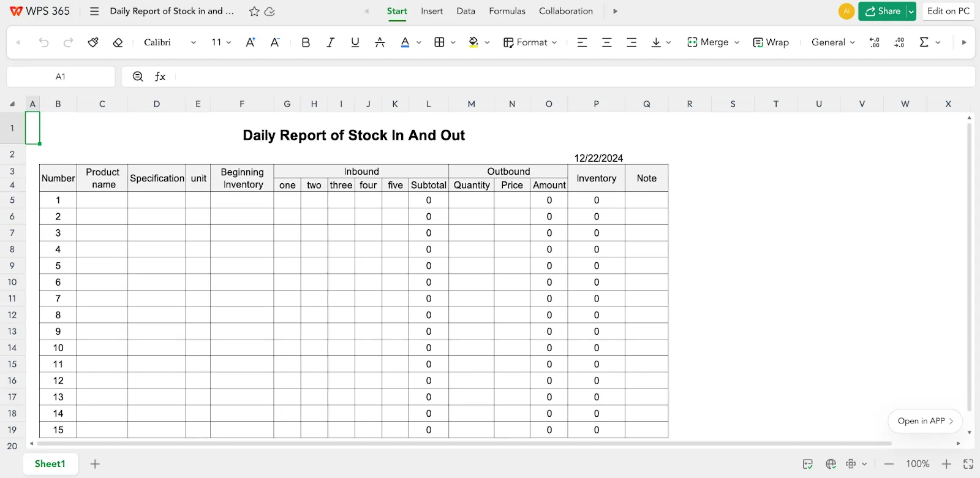The height and width of the screenshot is (478, 980).
Task: Increase font size with the A+ icon
Action: coord(251,42)
